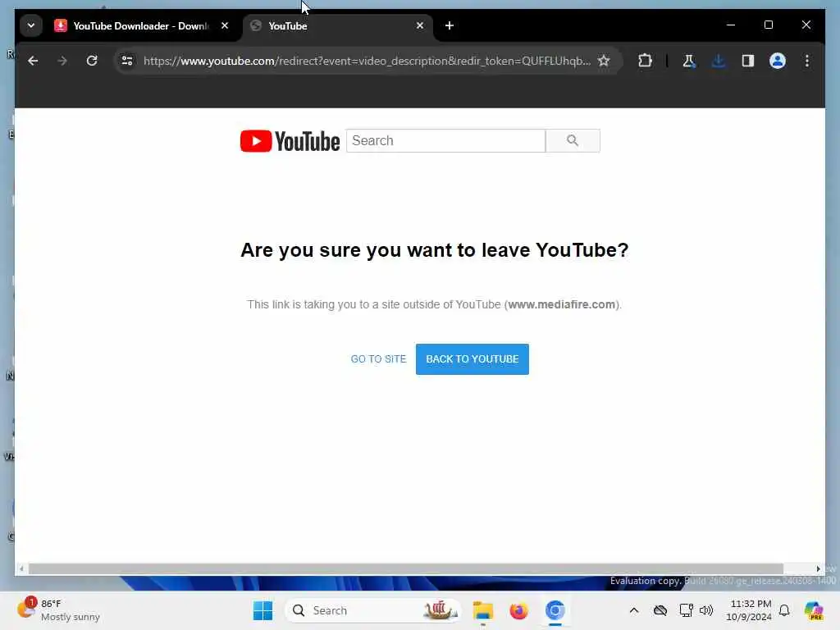Screen dimensions: 840x630
Task: Click the YouTube search magnifier button
Action: [x=573, y=141]
